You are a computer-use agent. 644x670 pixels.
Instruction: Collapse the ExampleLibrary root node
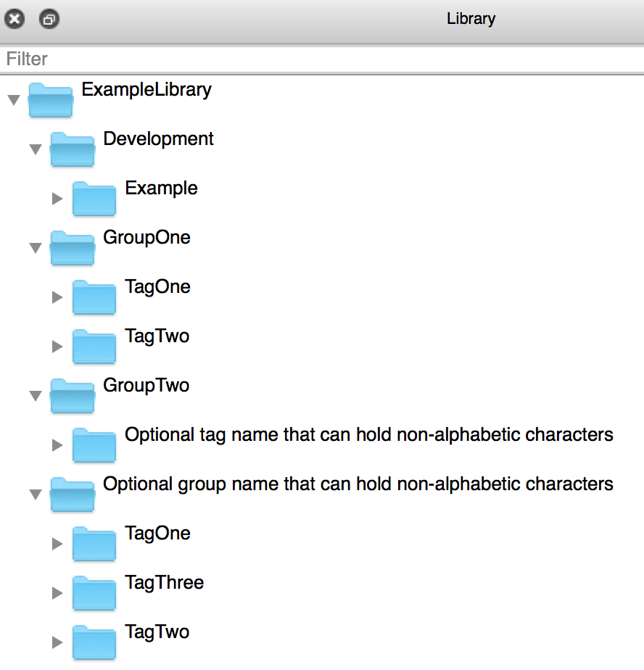13,100
